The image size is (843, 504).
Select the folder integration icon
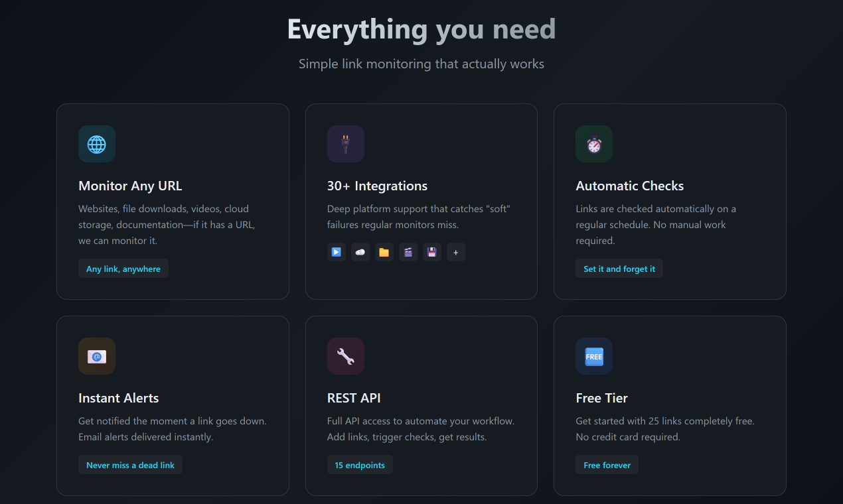pyautogui.click(x=384, y=252)
